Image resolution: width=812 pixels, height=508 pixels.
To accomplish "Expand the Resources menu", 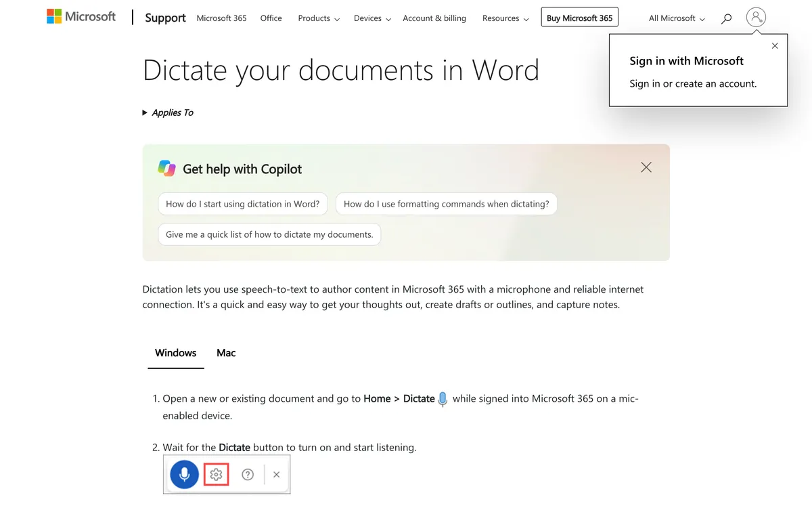I will pos(505,18).
